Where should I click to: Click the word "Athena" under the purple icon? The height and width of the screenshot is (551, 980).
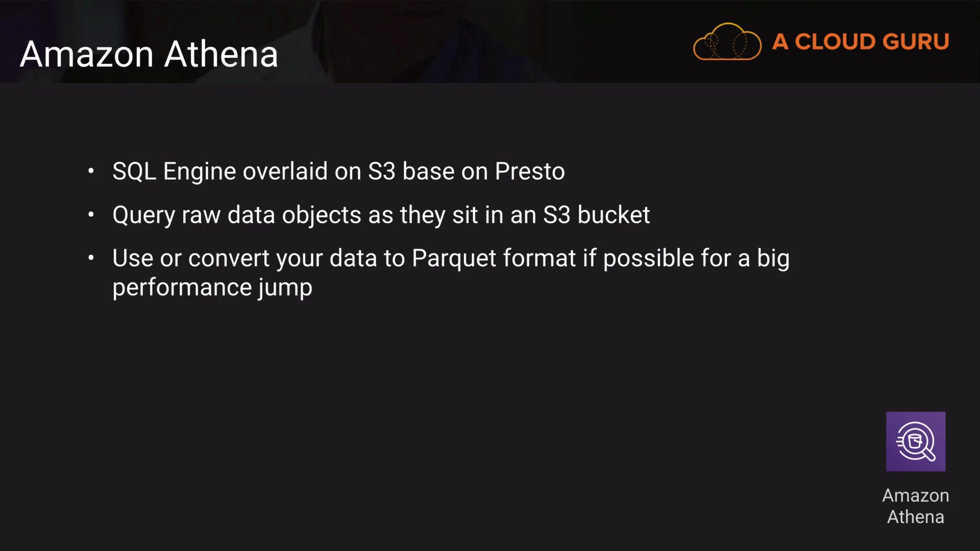click(916, 517)
